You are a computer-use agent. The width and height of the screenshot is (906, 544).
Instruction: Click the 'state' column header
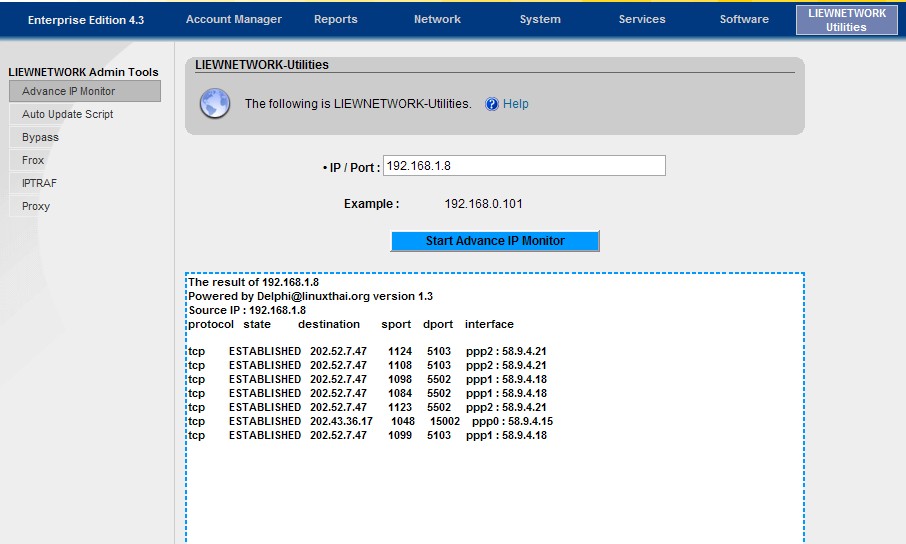point(257,324)
